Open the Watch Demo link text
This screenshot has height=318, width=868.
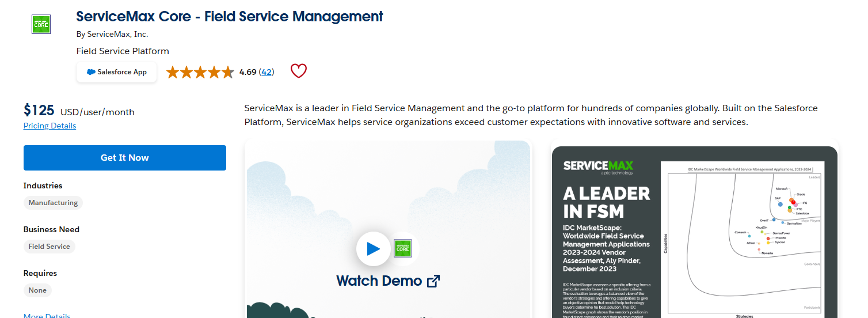[379, 281]
